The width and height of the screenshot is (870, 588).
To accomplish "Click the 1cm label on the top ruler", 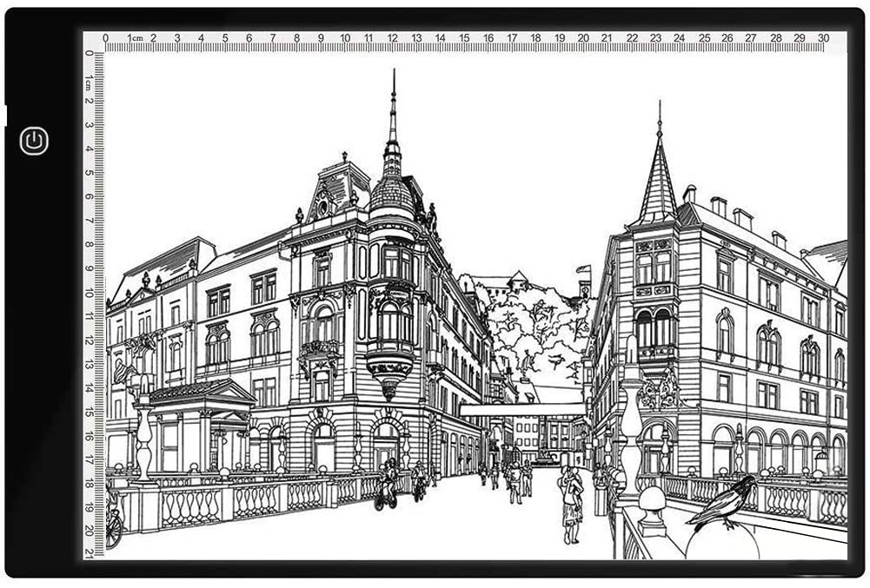I will click(134, 38).
